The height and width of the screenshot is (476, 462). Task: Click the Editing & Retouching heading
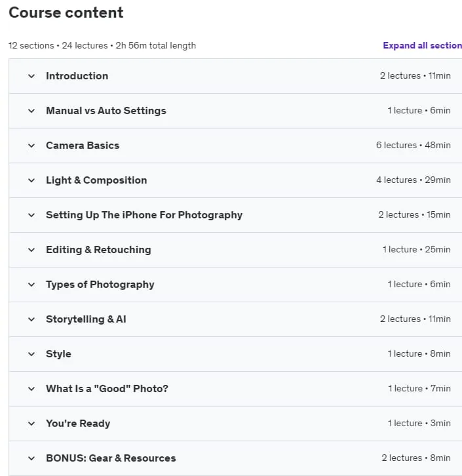tap(98, 250)
